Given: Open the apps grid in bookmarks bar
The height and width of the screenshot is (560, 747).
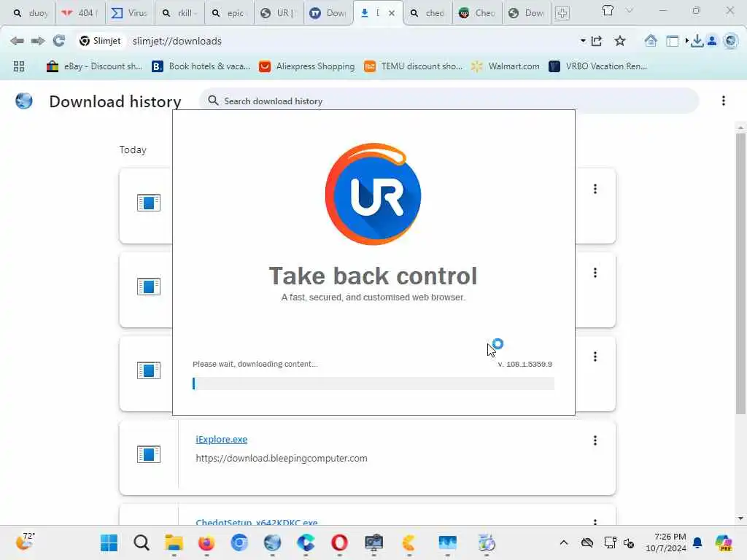Looking at the screenshot, I should coord(19,66).
